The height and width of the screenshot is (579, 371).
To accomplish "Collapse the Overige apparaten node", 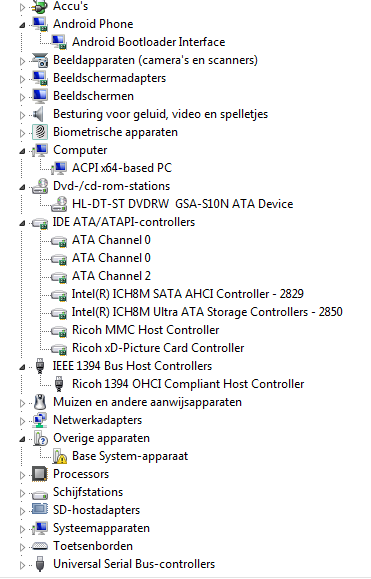I will (x=23, y=439).
